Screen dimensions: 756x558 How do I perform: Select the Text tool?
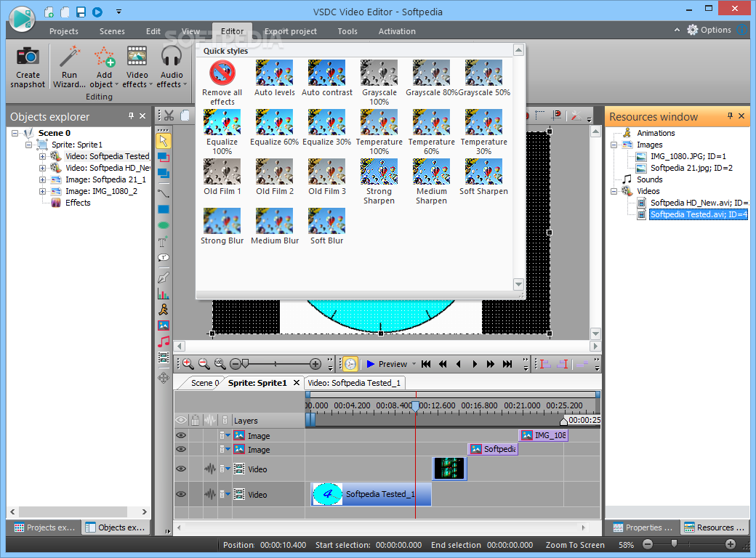pos(164,241)
